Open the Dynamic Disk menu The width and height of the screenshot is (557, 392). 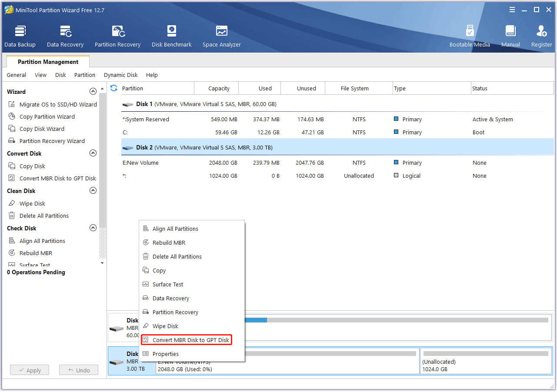120,75
